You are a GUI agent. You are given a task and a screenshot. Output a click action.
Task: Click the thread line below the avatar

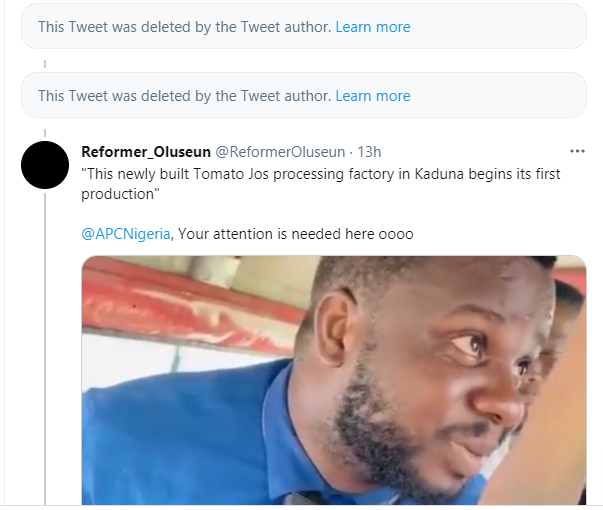coord(45,350)
